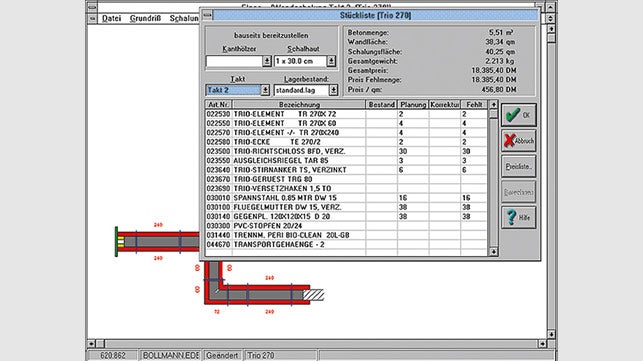Click the status bar entry Geändert
Screen dimensions: 643x361
tap(222, 356)
